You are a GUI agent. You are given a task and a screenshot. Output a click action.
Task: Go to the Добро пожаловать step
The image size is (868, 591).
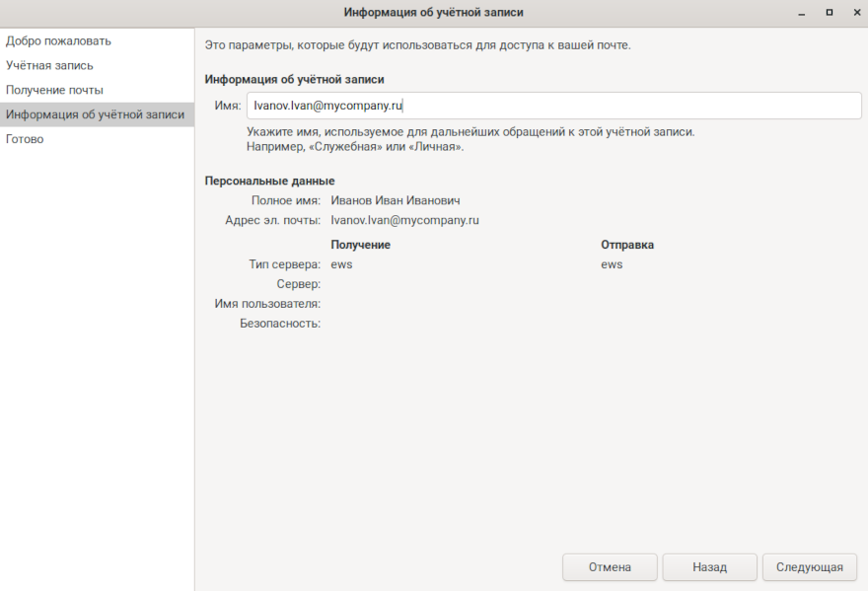[58, 41]
